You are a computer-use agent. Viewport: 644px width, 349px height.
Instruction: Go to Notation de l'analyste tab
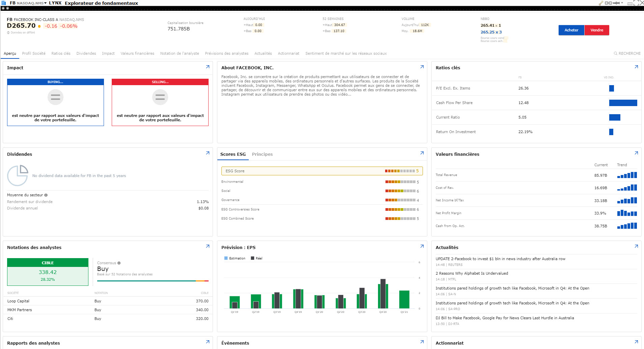click(x=180, y=53)
